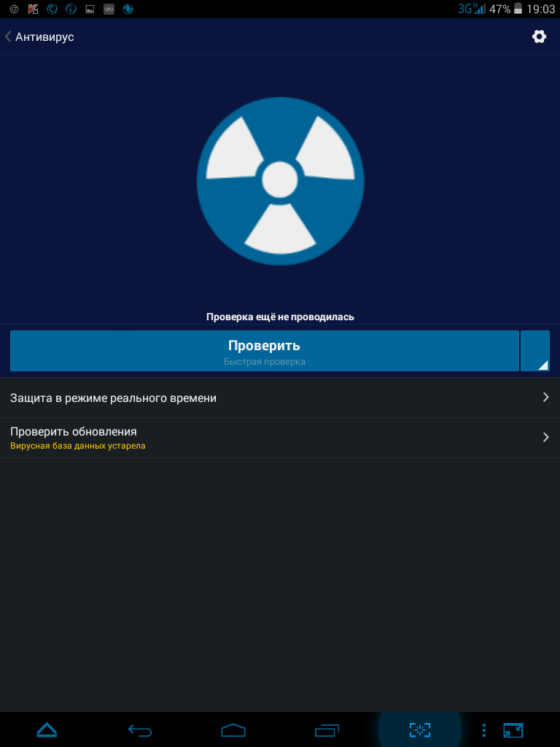Tap the battery indicator in status bar
Screen dimensions: 560x747
coord(518,9)
